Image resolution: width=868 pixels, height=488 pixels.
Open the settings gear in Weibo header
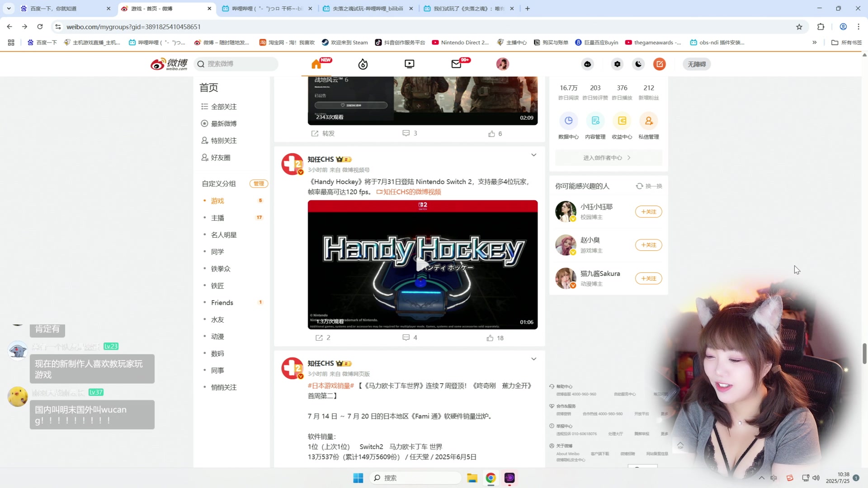(x=617, y=64)
